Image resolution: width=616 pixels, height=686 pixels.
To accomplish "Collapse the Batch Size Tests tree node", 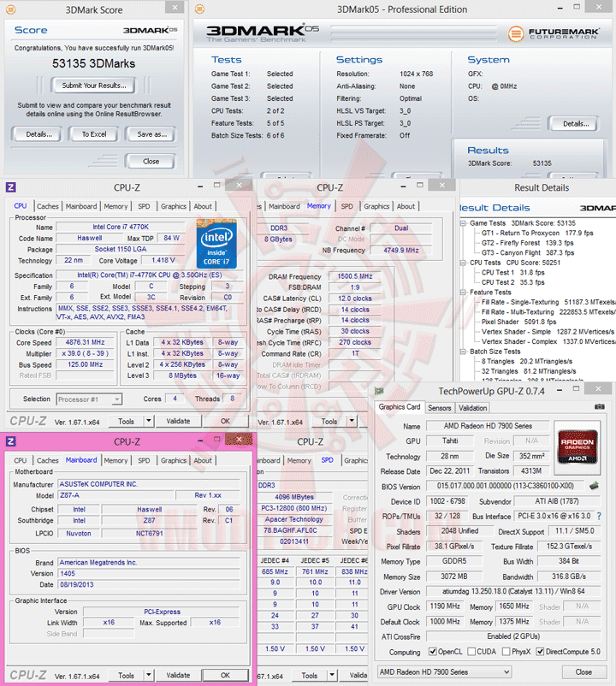I will (x=464, y=352).
